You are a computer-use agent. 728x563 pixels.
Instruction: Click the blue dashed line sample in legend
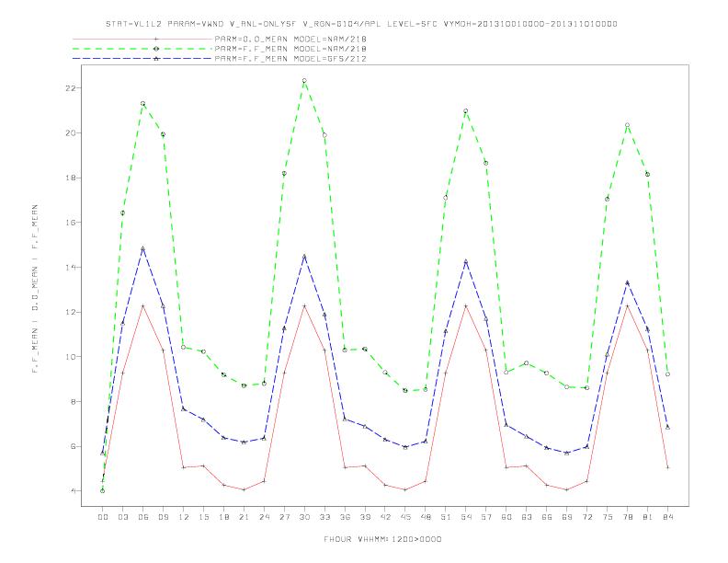pos(142,59)
